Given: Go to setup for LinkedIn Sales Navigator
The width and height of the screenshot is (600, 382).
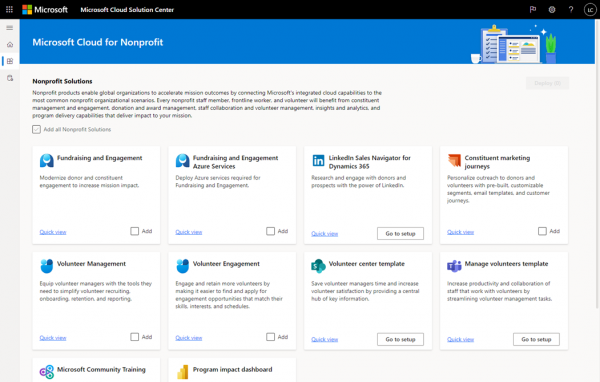Looking at the screenshot, I should point(400,233).
